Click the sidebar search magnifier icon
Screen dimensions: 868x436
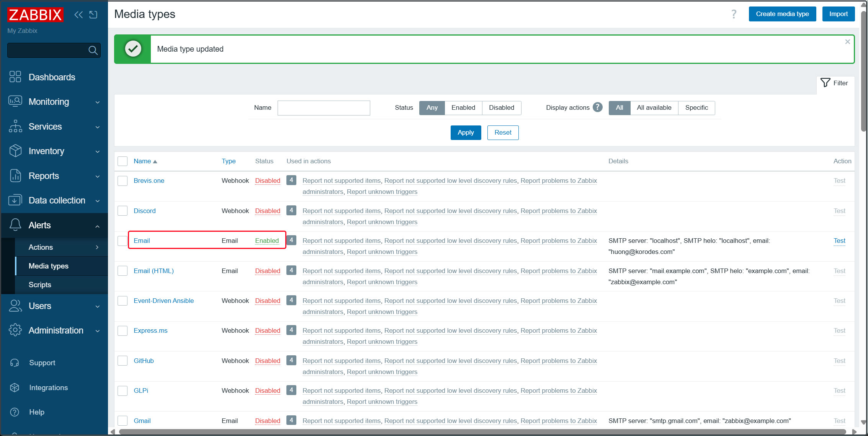coord(93,50)
